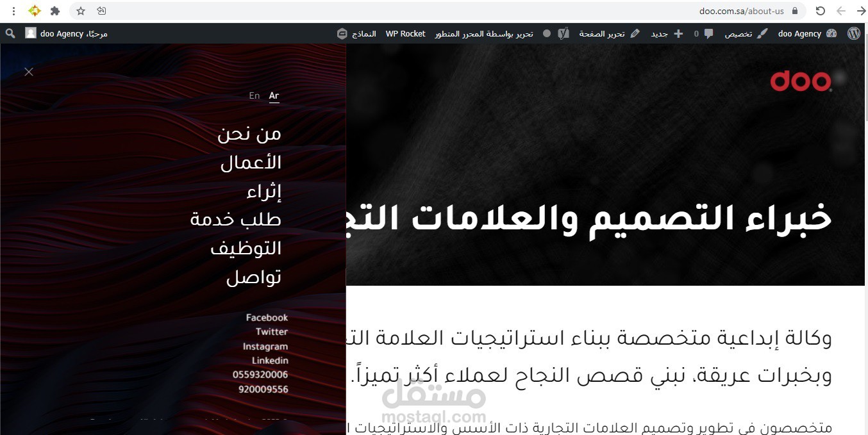Viewport: 868px width, 435px height.
Task: Switch site language to En
Action: click(254, 95)
